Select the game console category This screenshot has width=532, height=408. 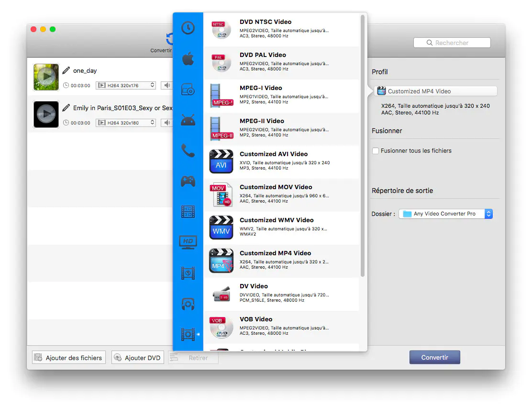click(x=188, y=181)
